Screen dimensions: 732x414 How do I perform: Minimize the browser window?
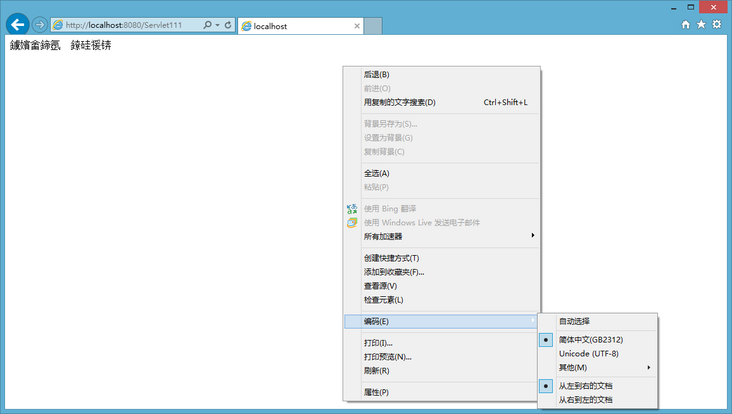coord(674,7)
